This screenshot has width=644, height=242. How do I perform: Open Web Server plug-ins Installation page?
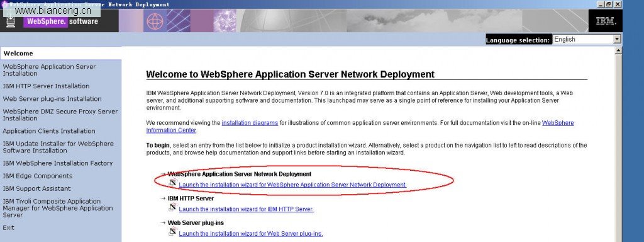click(x=52, y=99)
